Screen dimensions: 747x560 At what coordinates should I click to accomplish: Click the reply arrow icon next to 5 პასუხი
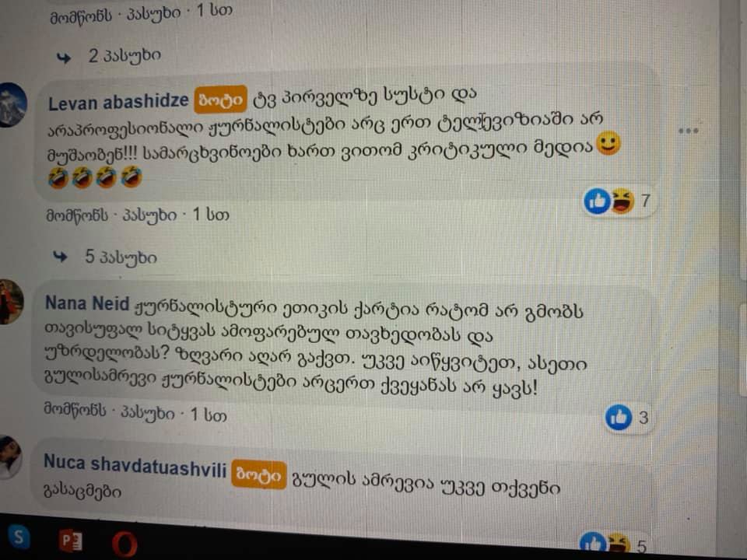61,257
